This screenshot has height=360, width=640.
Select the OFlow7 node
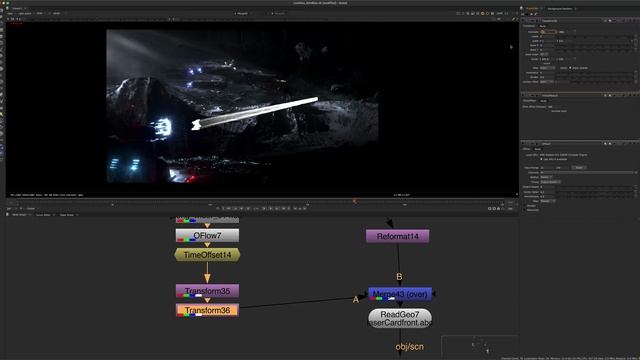coord(207,236)
